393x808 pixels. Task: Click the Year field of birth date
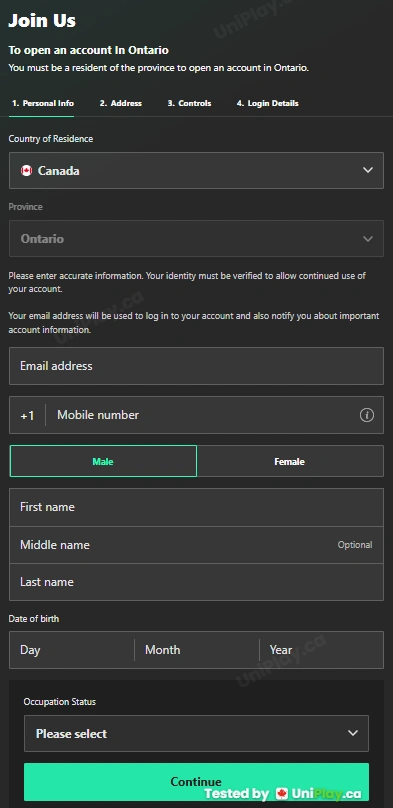(321, 650)
